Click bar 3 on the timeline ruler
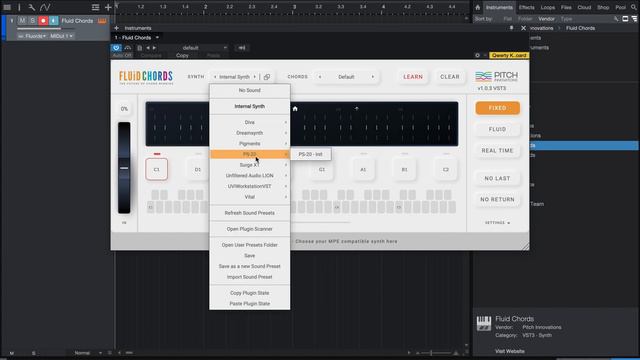Image resolution: width=640 pixels, height=360 pixels. (x=294, y=7)
